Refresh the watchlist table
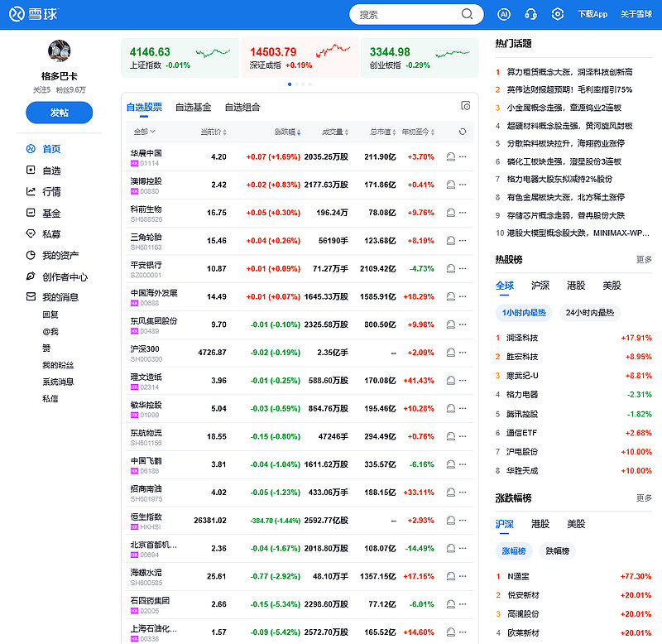The width and height of the screenshot is (662, 644). tap(463, 132)
